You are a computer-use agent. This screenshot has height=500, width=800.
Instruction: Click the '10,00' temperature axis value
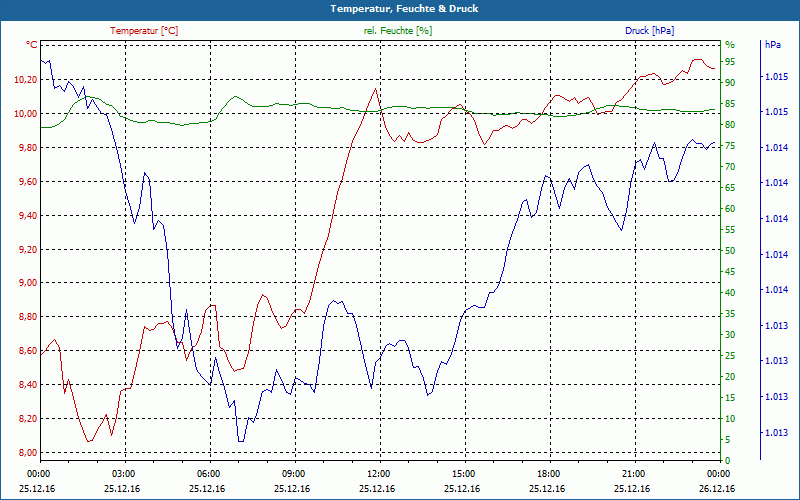click(x=28, y=113)
